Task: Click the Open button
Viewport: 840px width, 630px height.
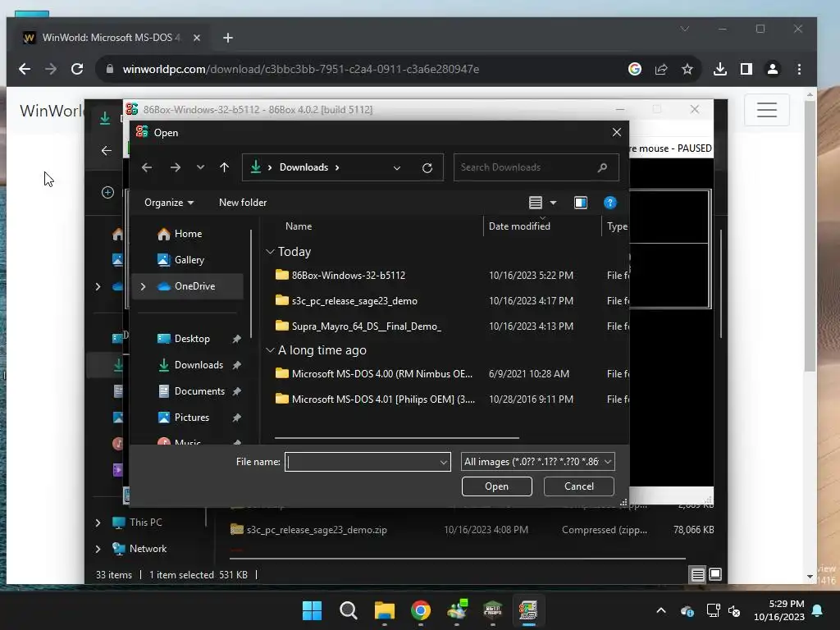Action: click(x=496, y=486)
